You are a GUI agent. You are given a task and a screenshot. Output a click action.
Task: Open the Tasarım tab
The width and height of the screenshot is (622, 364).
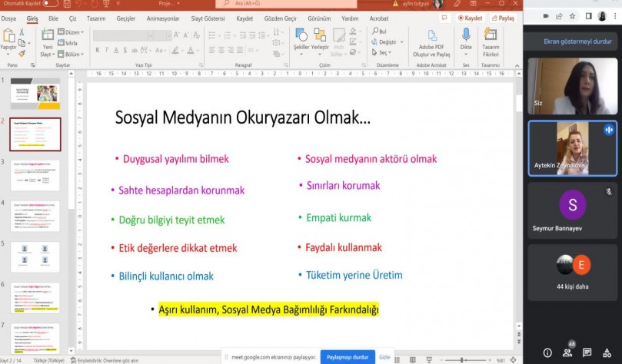[x=96, y=18]
